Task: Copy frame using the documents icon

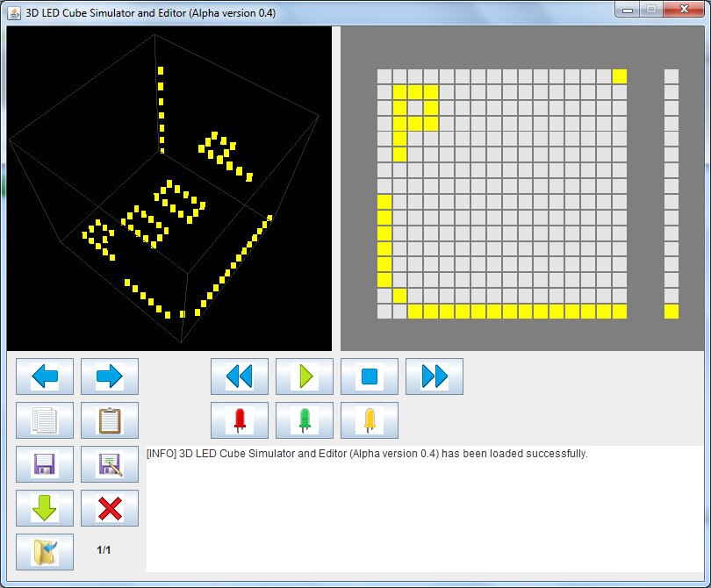Action: pyautogui.click(x=45, y=420)
